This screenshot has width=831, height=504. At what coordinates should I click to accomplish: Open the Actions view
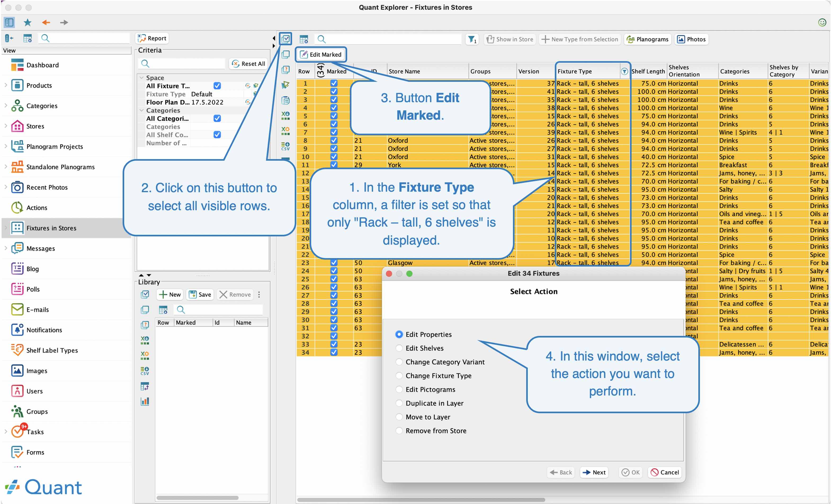click(x=37, y=207)
